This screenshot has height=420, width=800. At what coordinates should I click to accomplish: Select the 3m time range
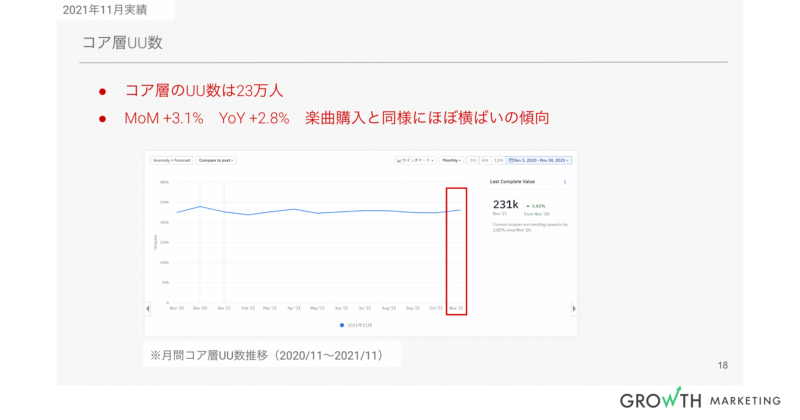click(x=472, y=160)
